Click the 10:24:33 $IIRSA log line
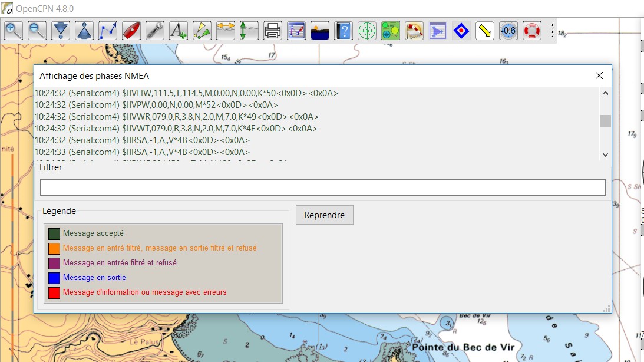Screen dimensions: 644x362 click(x=142, y=152)
